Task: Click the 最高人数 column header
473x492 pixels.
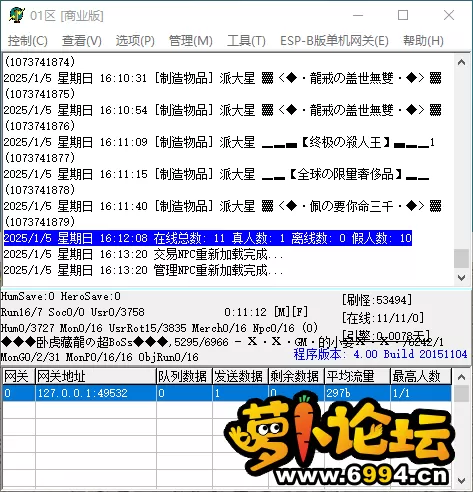Action: point(421,377)
